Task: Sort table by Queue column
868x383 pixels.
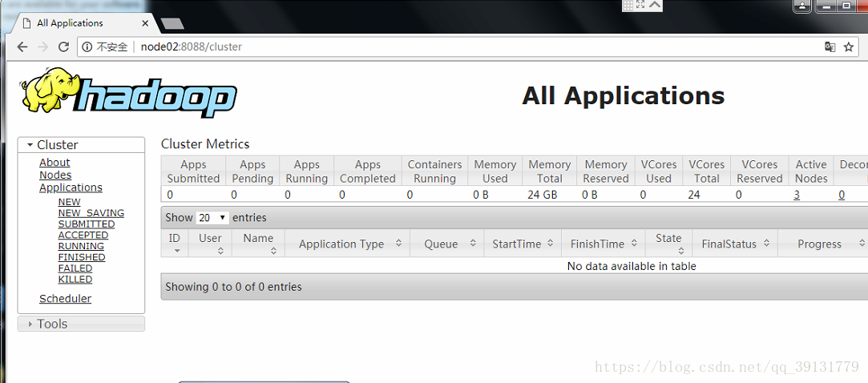Action: 446,244
